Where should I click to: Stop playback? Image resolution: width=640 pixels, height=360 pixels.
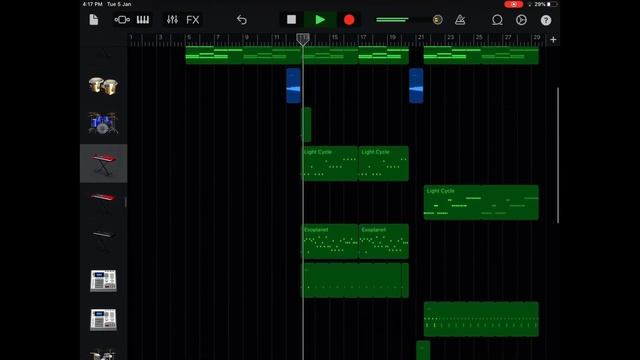(x=291, y=20)
